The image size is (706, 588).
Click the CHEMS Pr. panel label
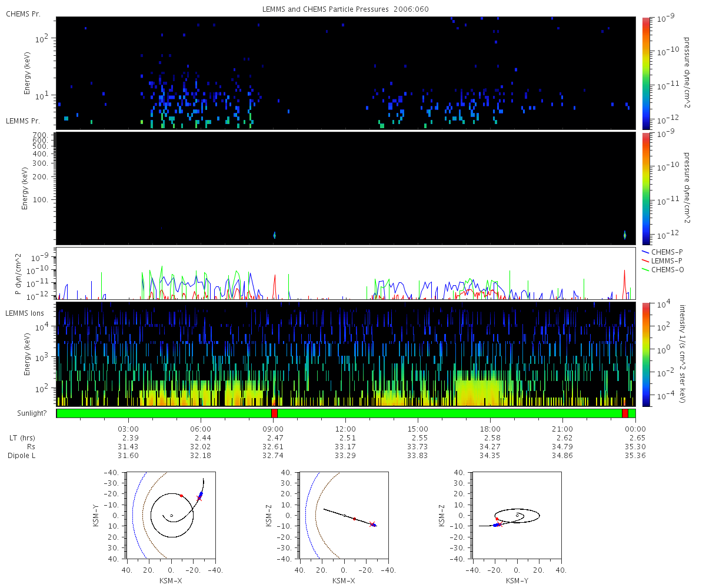[23, 14]
